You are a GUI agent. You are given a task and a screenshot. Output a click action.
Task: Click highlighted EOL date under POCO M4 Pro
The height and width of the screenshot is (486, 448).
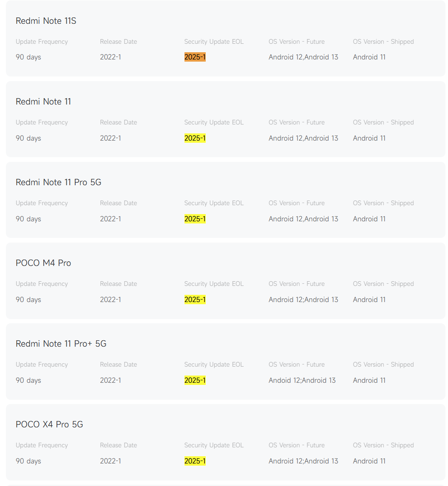click(195, 300)
